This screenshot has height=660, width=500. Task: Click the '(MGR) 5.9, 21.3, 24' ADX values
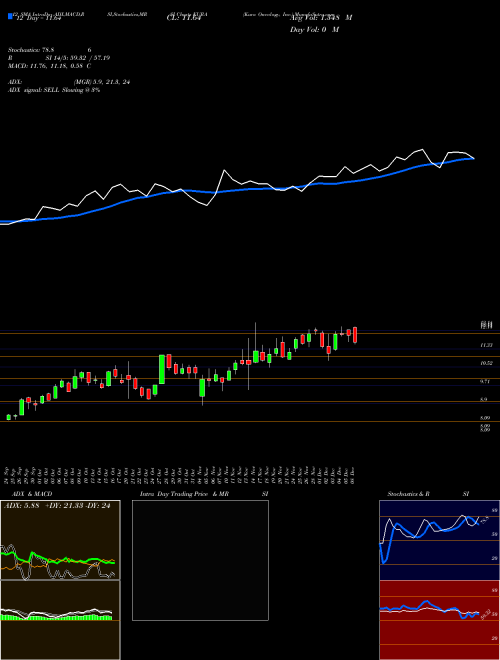(101, 82)
